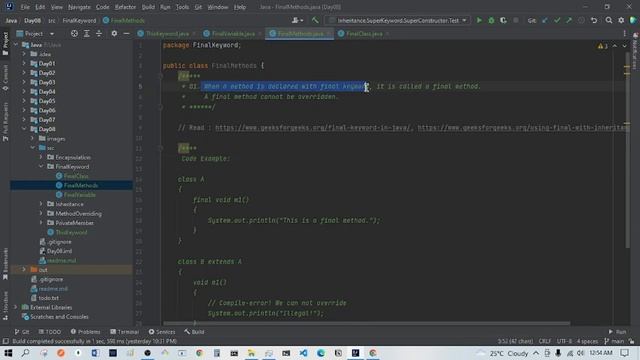This screenshot has height=360, width=640.
Task: Click the stop process icon
Action: (516, 20)
